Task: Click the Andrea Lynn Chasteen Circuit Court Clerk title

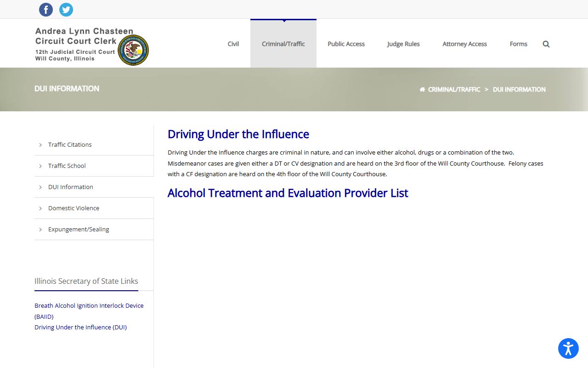Action: point(84,36)
